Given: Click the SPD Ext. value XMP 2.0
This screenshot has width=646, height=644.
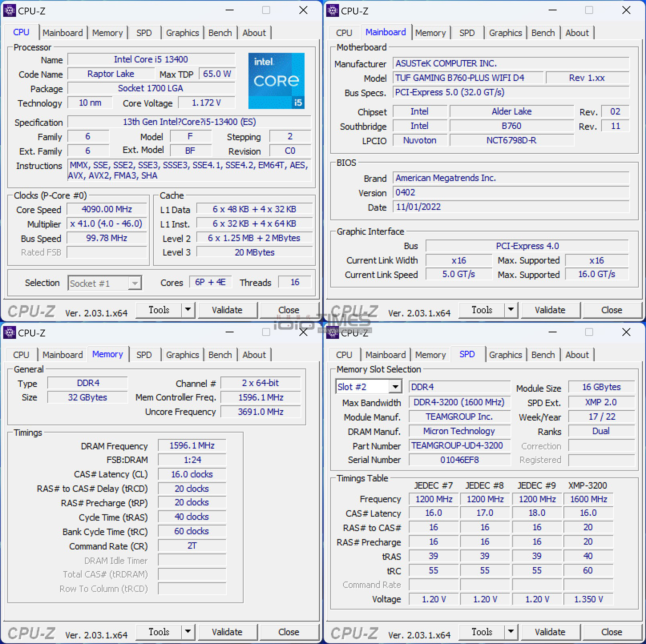Looking at the screenshot, I should click(x=602, y=402).
